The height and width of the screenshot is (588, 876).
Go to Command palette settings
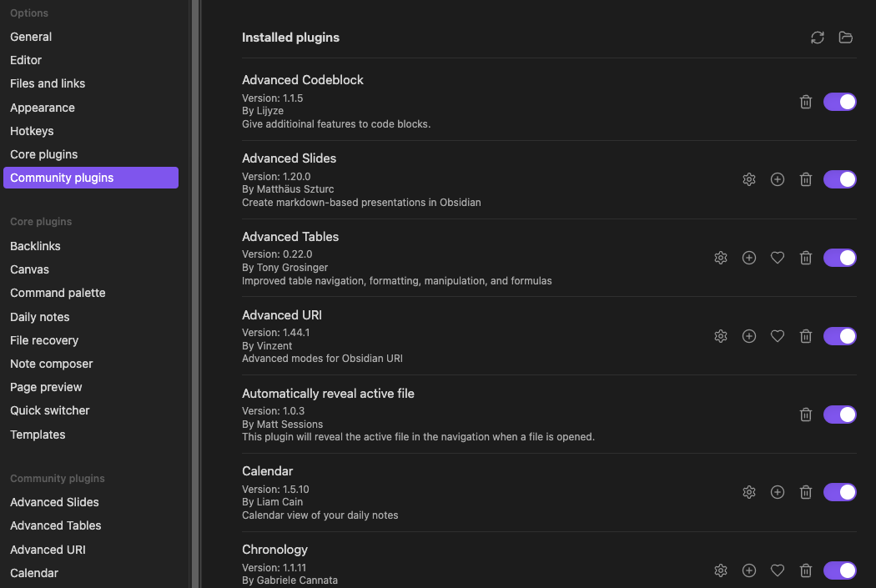91,293
